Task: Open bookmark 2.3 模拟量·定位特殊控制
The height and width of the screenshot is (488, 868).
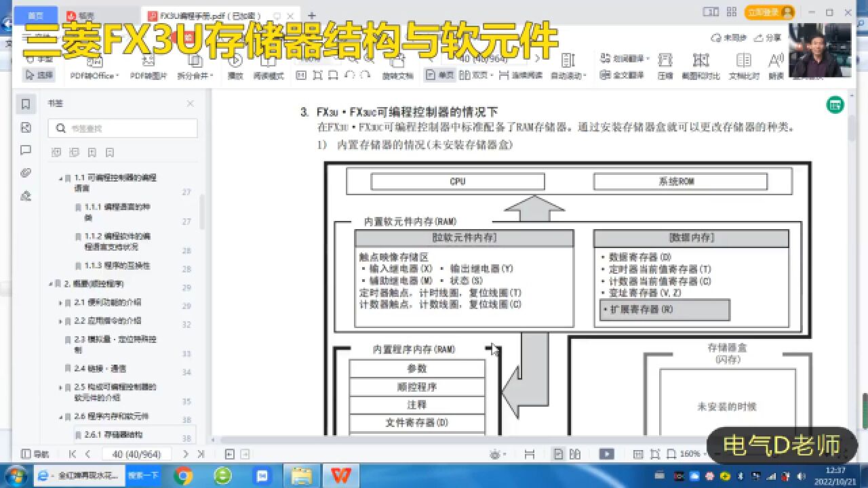Action: click(x=115, y=344)
